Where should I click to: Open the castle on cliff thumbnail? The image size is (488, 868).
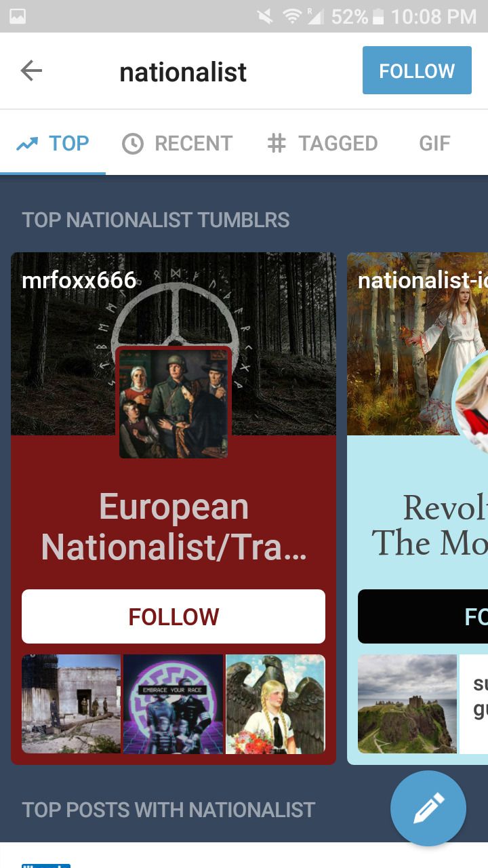pyautogui.click(x=407, y=704)
